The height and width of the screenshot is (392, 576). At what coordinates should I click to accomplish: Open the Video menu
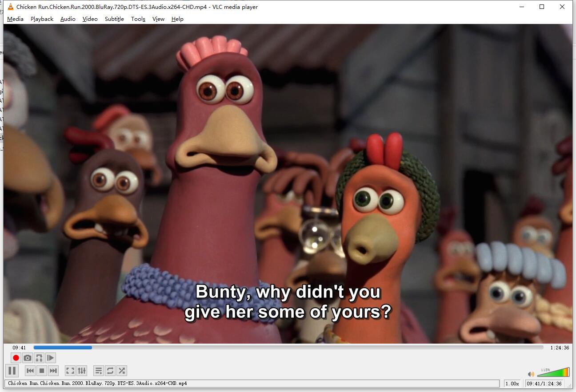pos(90,19)
